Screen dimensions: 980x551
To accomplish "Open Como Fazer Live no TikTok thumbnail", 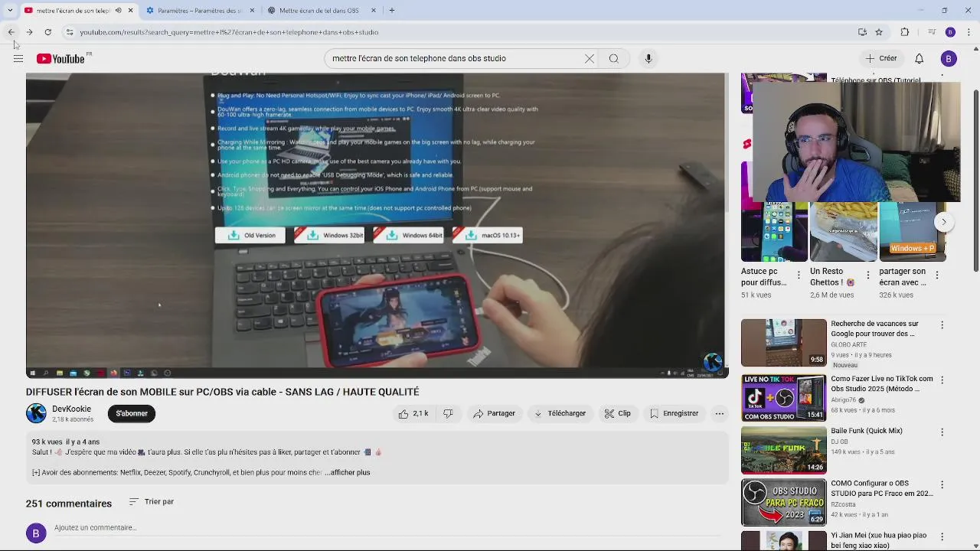I will (784, 398).
